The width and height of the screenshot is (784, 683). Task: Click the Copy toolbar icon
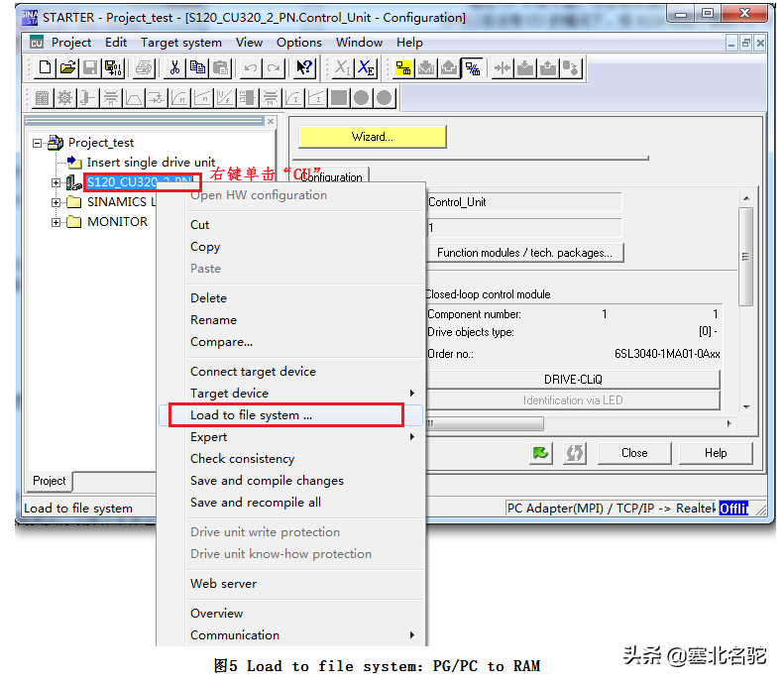point(197,68)
